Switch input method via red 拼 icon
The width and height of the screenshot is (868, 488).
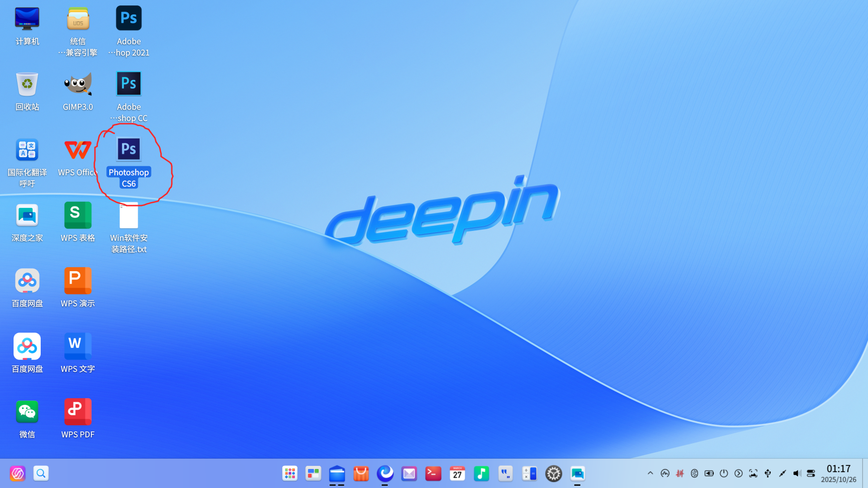pyautogui.click(x=680, y=473)
